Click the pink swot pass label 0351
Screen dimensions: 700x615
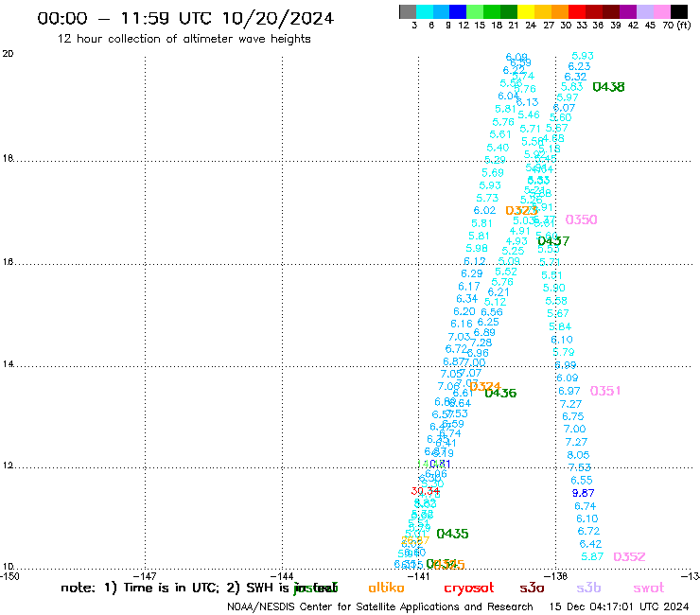(x=605, y=392)
